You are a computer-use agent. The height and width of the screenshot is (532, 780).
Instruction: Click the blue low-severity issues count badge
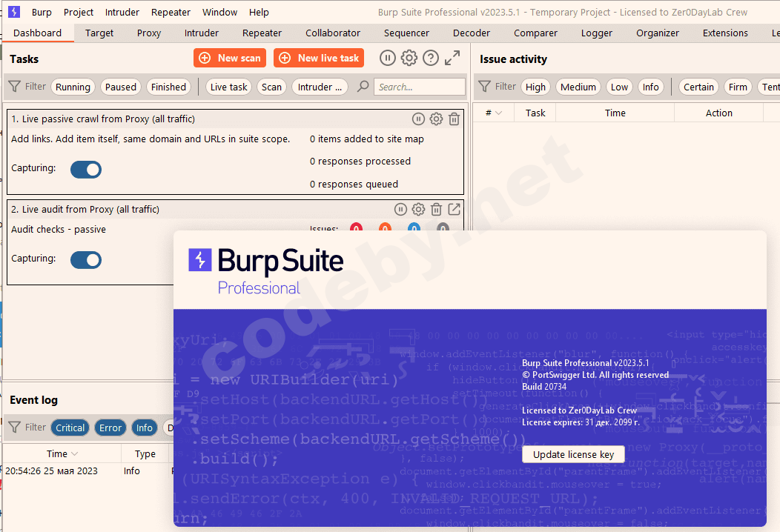coord(414,227)
